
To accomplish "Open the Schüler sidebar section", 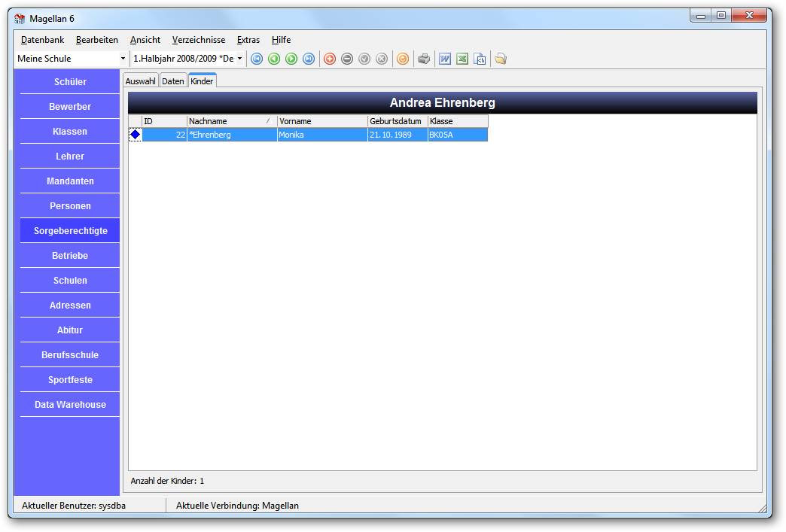I will click(x=70, y=82).
